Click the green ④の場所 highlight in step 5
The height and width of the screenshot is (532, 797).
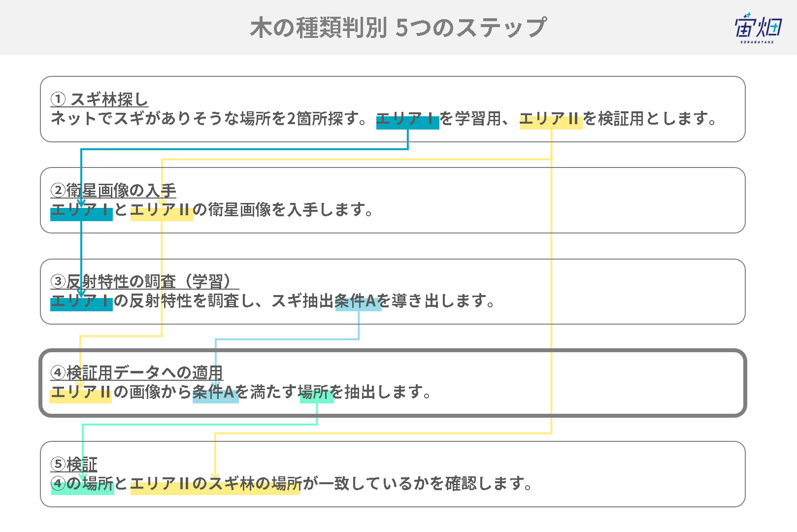click(x=83, y=485)
